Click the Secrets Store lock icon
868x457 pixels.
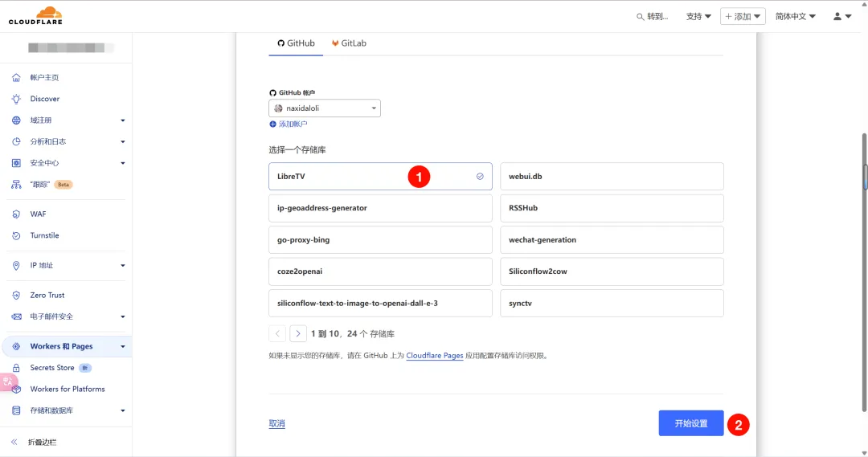(x=16, y=368)
